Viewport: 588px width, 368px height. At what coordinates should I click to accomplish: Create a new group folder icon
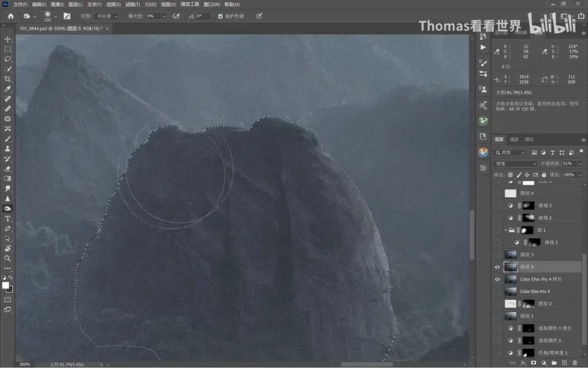(x=554, y=363)
